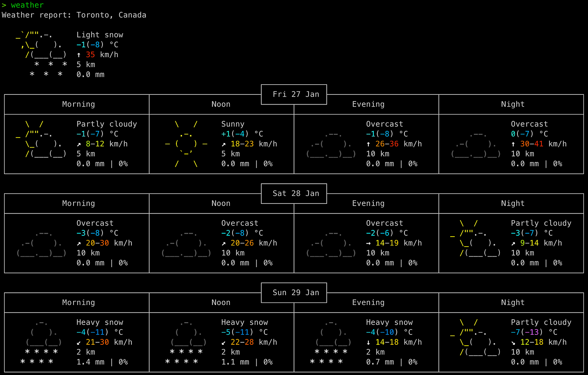Click the "-3(-8) °C" temperature
Viewport: 588px width, 375px height.
[x=97, y=233]
